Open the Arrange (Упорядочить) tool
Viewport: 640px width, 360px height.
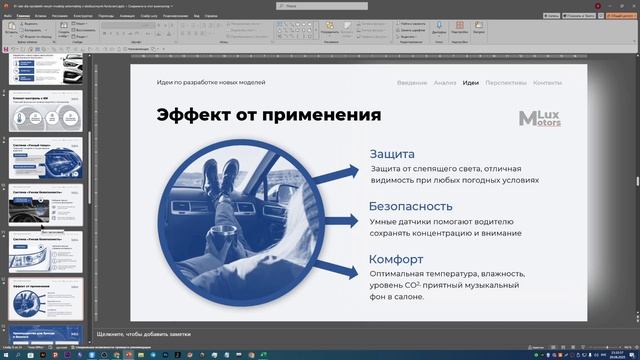(330, 28)
